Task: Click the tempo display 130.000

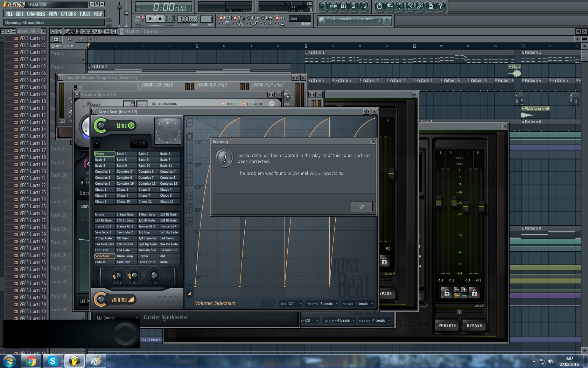Action: 188,19
